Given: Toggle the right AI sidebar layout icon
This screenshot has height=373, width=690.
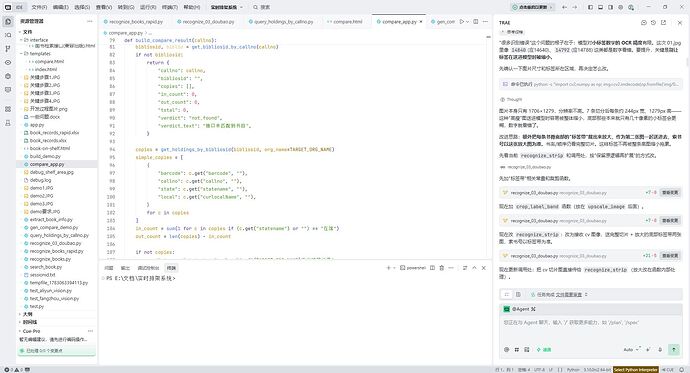Looking at the screenshot, I should click(x=611, y=7).
